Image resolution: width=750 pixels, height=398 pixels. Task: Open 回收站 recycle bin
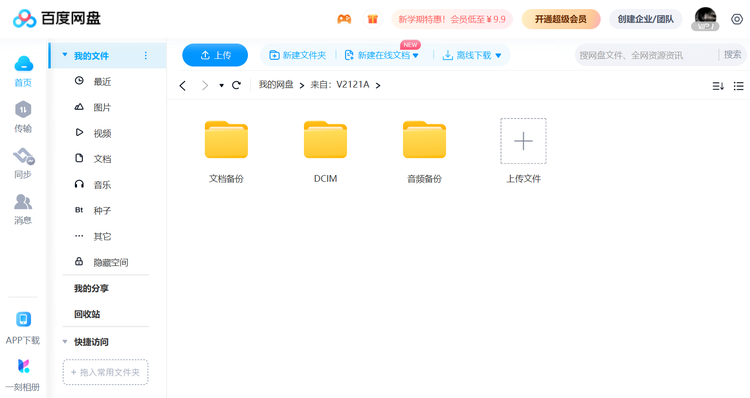[x=87, y=314]
